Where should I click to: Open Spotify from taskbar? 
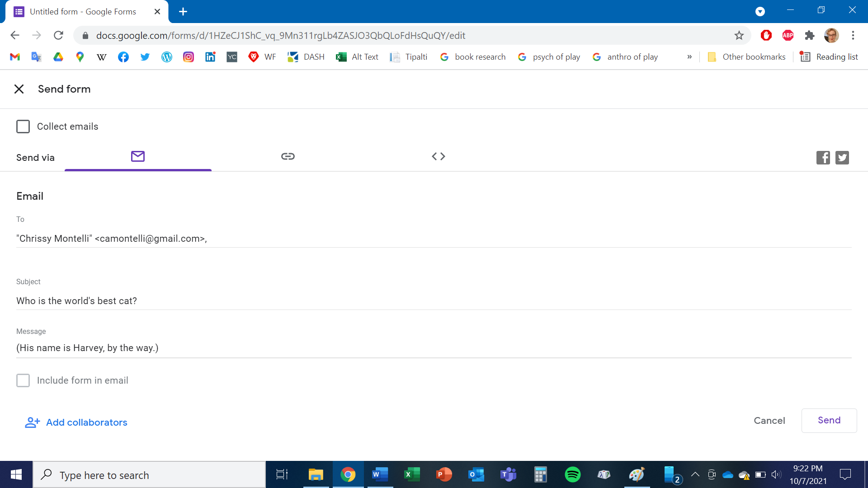coord(572,475)
